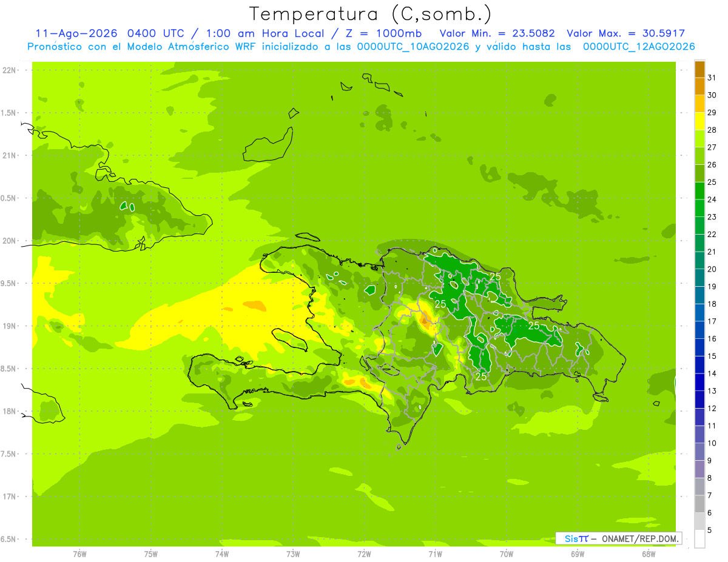Click the 15 degree blue legend swatch
728x562 pixels.
699,348
